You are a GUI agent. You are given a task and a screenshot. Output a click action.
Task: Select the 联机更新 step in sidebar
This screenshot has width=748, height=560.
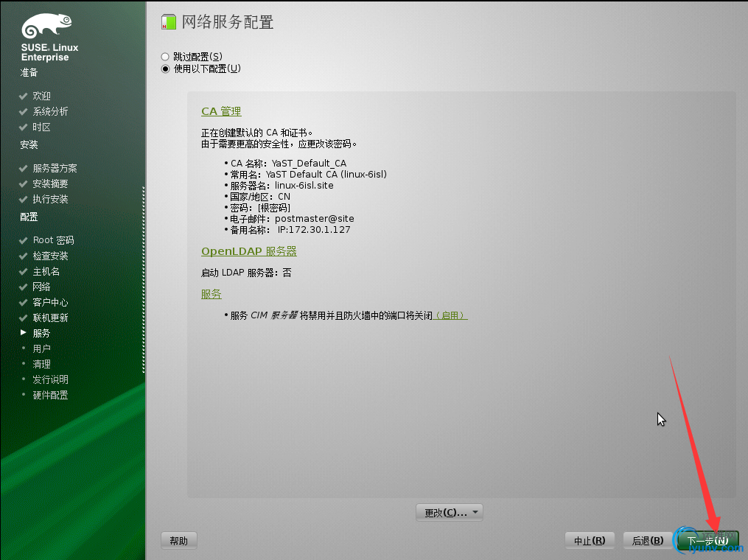(x=50, y=318)
